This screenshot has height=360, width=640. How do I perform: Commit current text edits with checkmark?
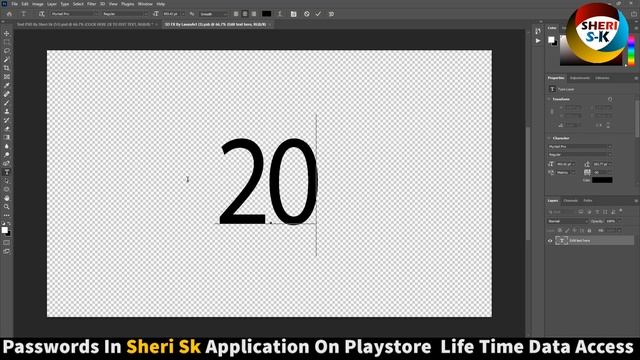click(x=318, y=14)
